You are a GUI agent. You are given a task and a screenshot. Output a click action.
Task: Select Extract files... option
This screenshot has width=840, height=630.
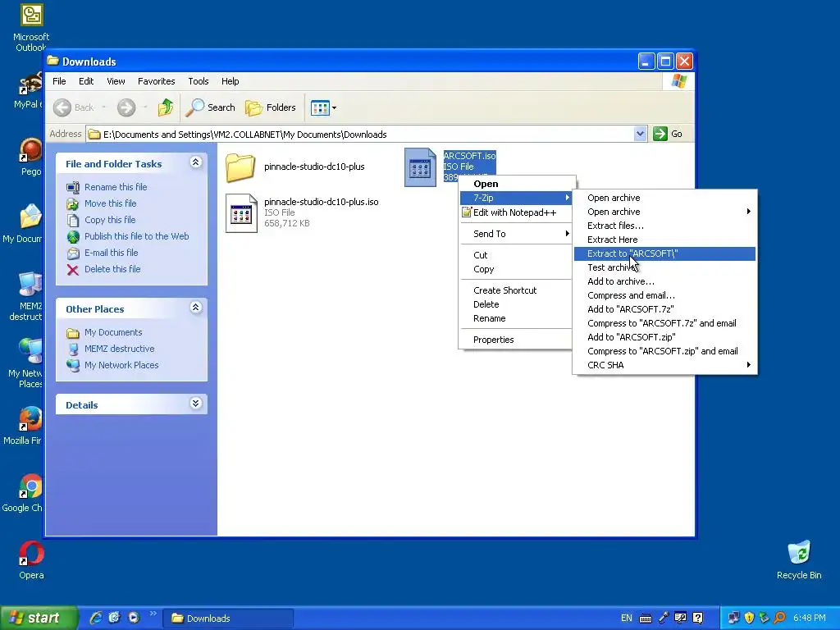coord(664,226)
